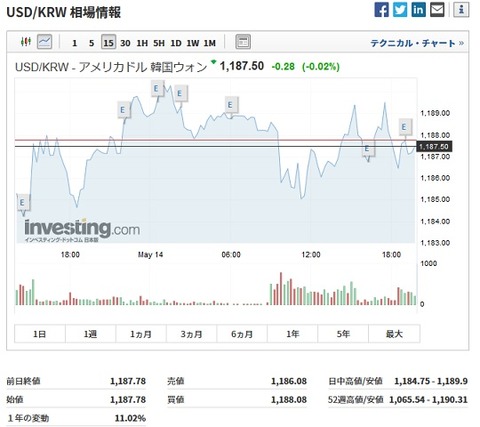Click the (-0.02%) percent change figure

coord(321,67)
